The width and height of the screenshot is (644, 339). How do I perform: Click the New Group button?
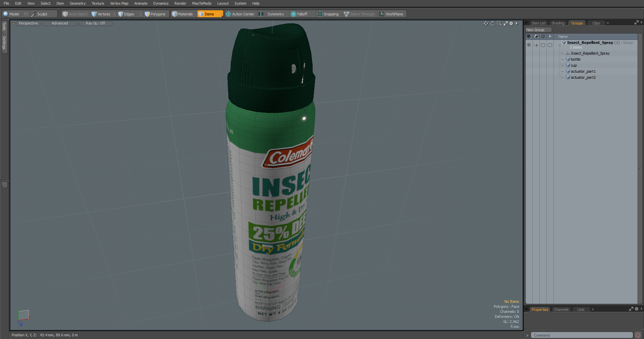(538, 30)
